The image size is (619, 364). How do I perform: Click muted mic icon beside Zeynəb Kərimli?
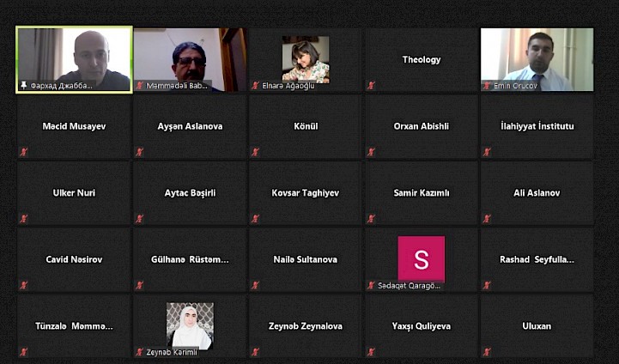(139, 352)
